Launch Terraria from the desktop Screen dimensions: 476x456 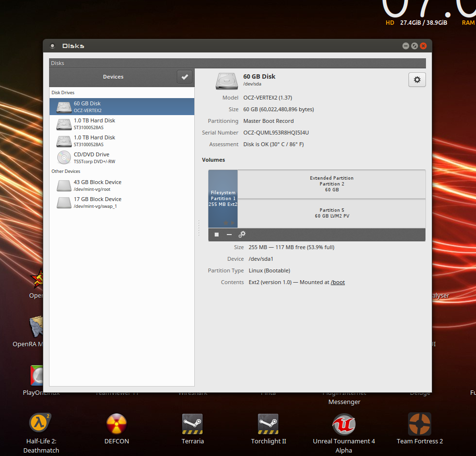tap(192, 424)
